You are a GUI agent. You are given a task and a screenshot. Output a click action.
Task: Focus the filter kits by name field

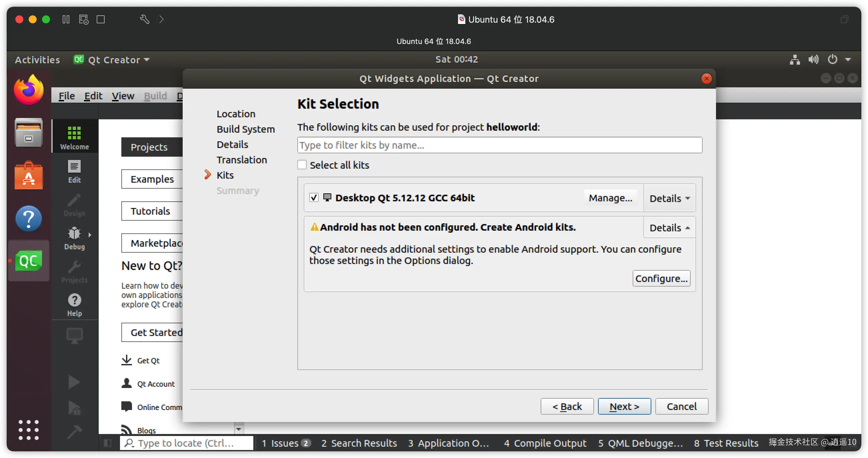[x=499, y=145]
